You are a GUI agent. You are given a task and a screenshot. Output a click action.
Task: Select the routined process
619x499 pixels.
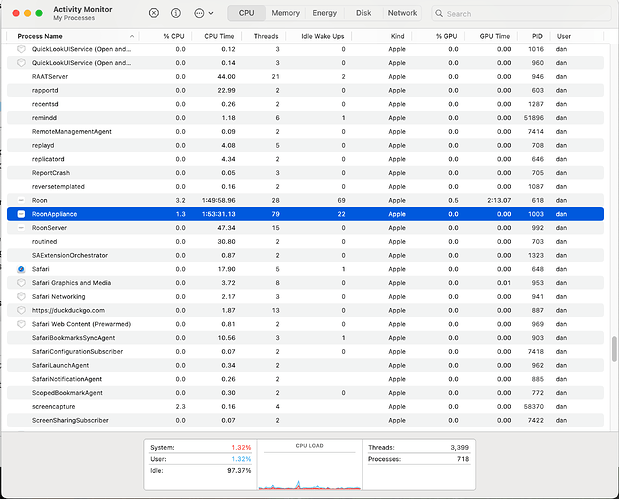tap(305, 242)
